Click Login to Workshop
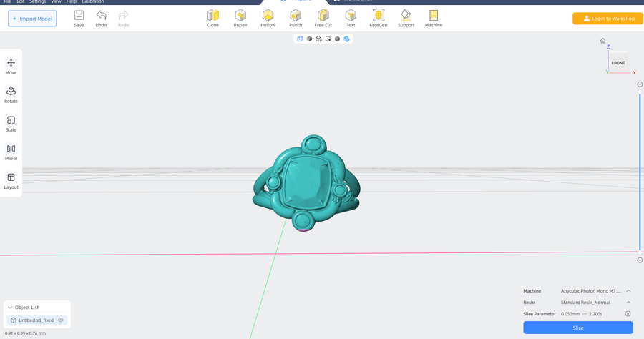644x339 pixels. [608, 19]
